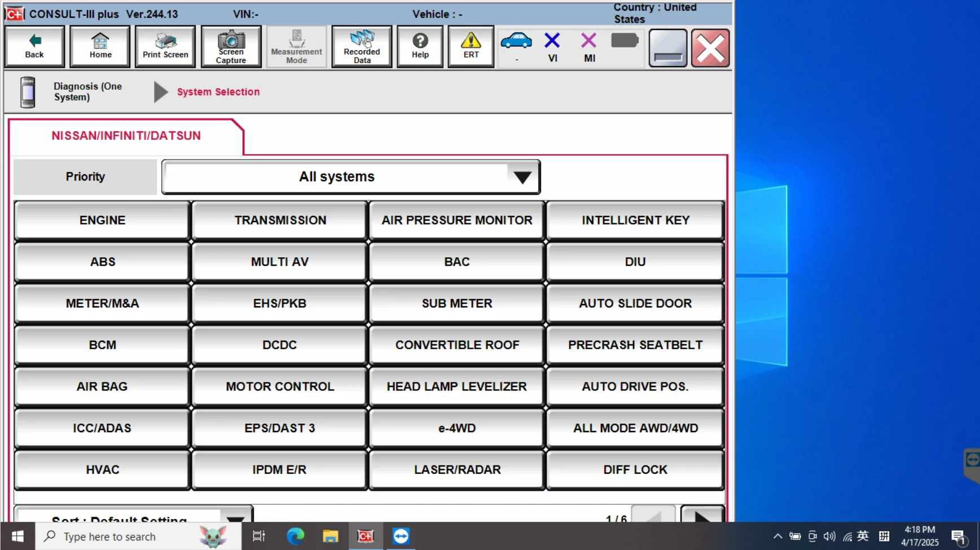The height and width of the screenshot is (550, 980).
Task: Click the VI connection status indicator
Action: (552, 46)
